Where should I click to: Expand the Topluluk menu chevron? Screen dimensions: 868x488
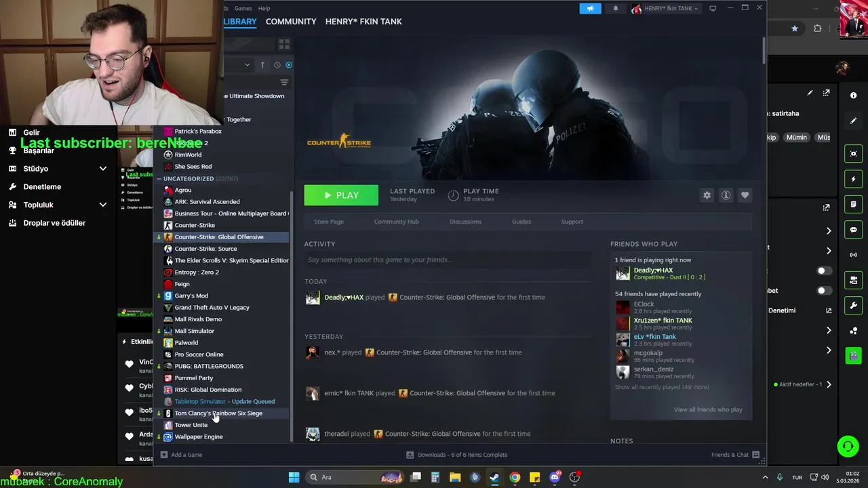(103, 205)
